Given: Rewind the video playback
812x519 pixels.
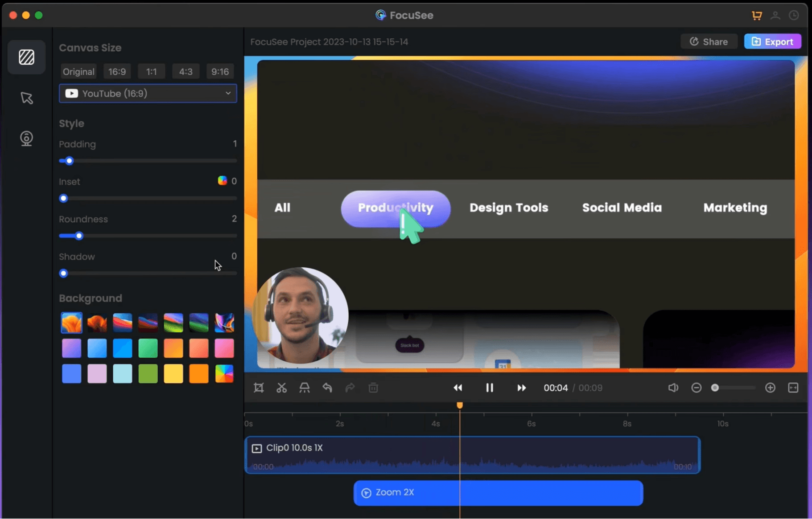Looking at the screenshot, I should (x=458, y=388).
